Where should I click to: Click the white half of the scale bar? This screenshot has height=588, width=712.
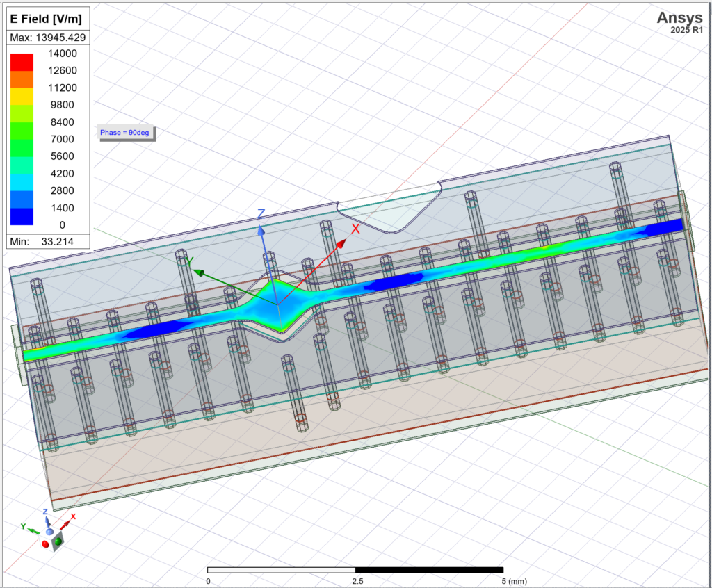(x=282, y=570)
